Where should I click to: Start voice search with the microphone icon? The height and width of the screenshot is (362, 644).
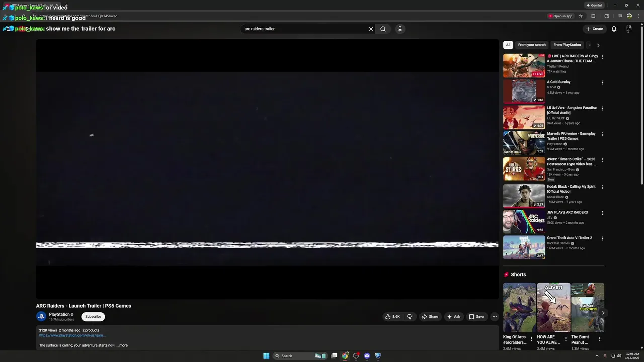click(400, 29)
